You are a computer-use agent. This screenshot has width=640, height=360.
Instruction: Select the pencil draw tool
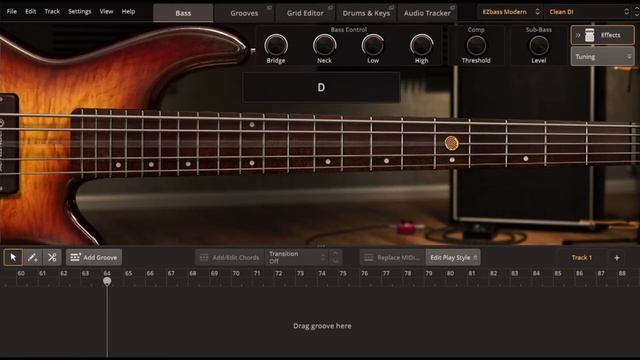(32, 257)
